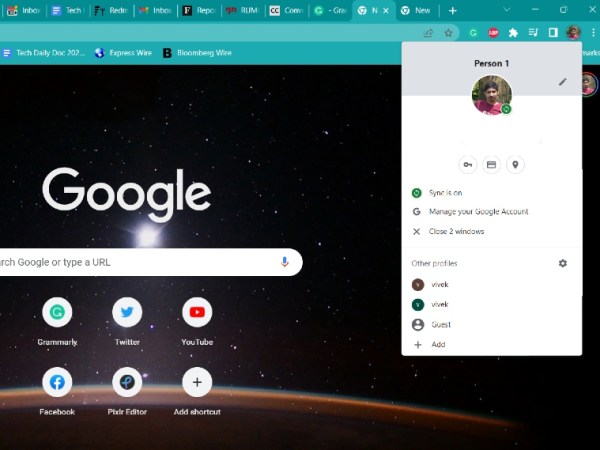Open Express Wire bookmark
The image size is (600, 450).
[x=123, y=53]
